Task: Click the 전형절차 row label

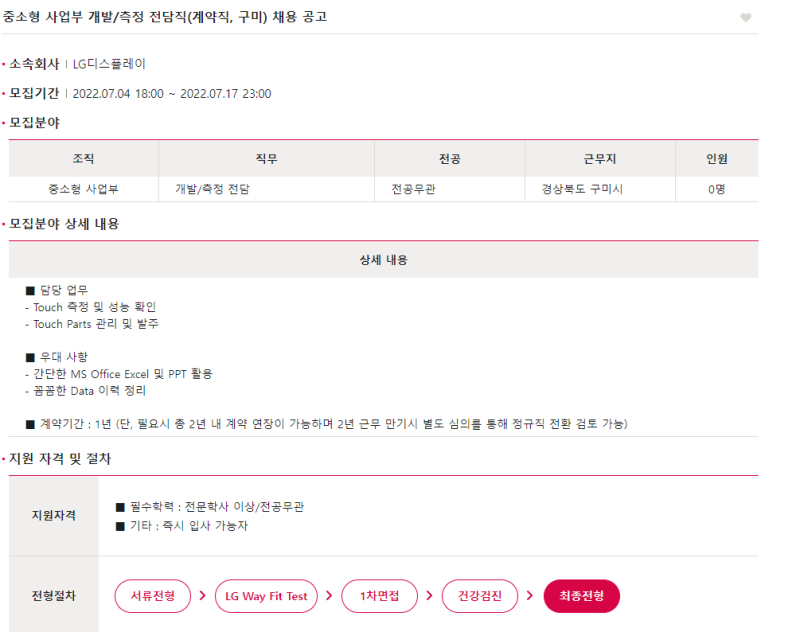Action: (x=54, y=596)
